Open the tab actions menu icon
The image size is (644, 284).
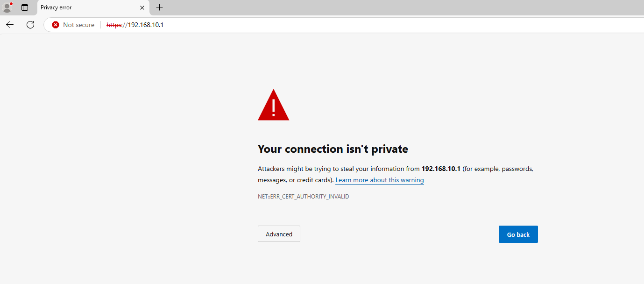25,7
